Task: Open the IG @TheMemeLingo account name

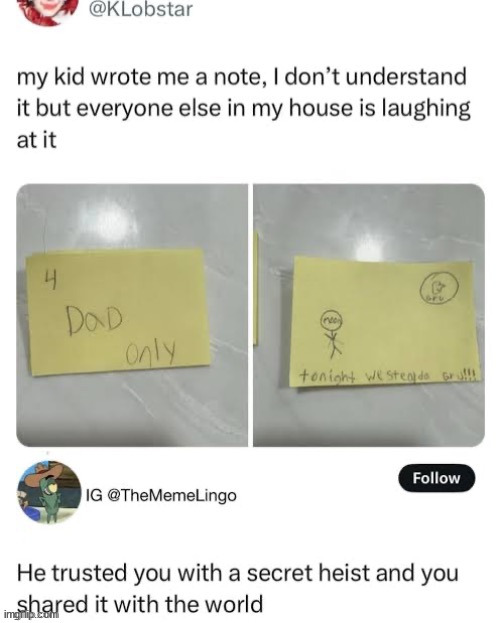Action: (161, 495)
